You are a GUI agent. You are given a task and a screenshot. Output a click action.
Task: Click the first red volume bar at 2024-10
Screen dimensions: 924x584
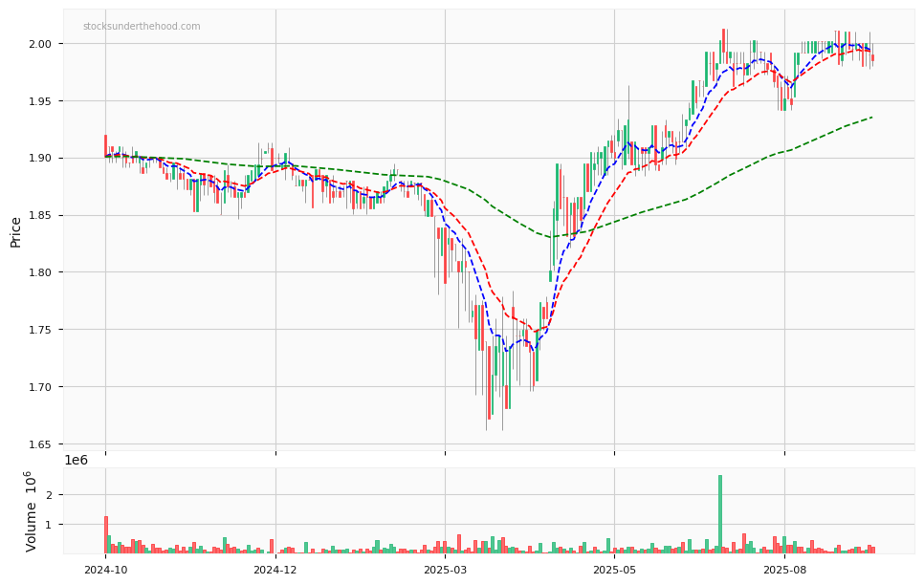point(106,534)
